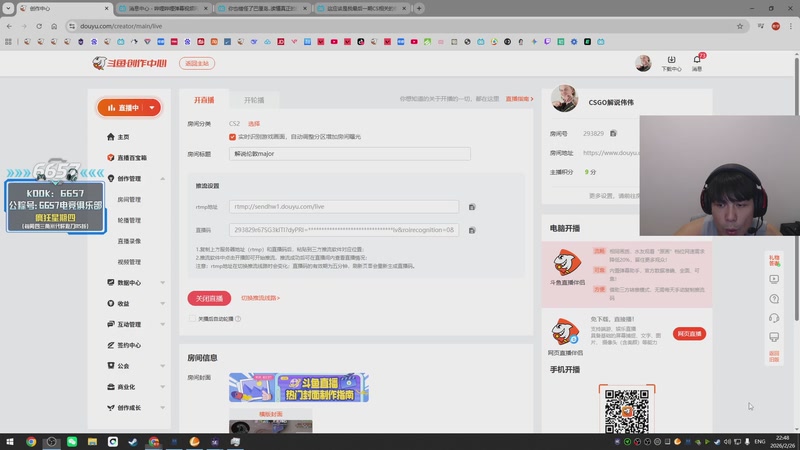
Task: Open the 下载中心 download center icon
Action: [x=671, y=63]
